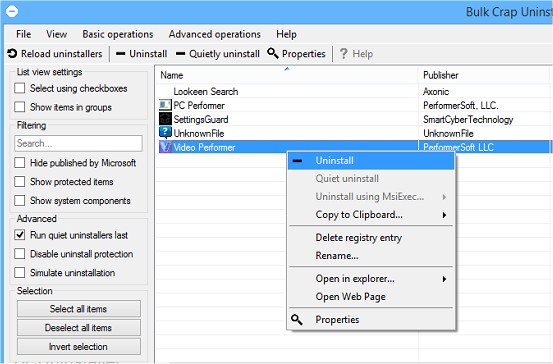
Task: Click the SettingsGuard app icon
Action: coord(165,119)
